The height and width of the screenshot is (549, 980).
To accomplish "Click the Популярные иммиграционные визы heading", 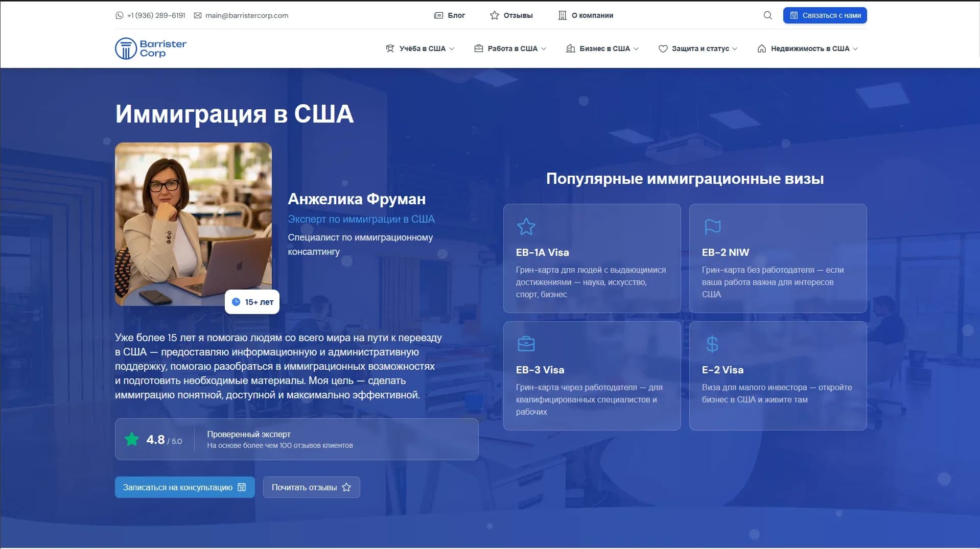I will [685, 179].
